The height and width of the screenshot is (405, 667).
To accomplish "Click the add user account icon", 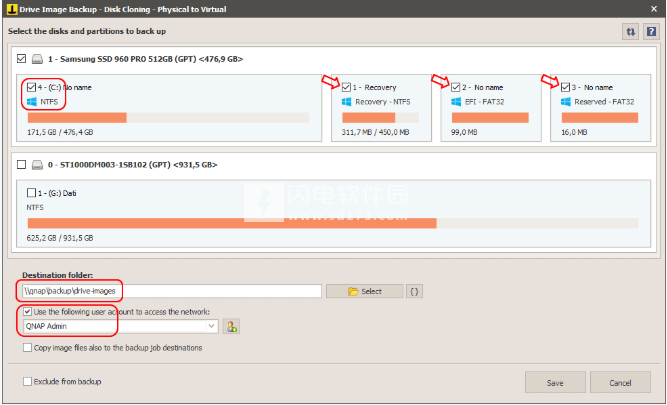I will (232, 326).
